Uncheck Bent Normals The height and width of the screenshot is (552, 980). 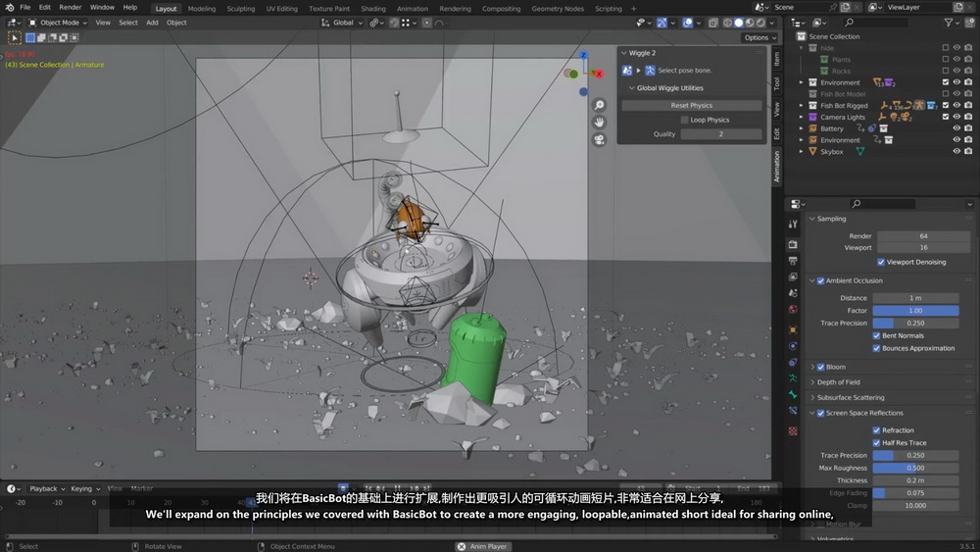click(x=876, y=335)
